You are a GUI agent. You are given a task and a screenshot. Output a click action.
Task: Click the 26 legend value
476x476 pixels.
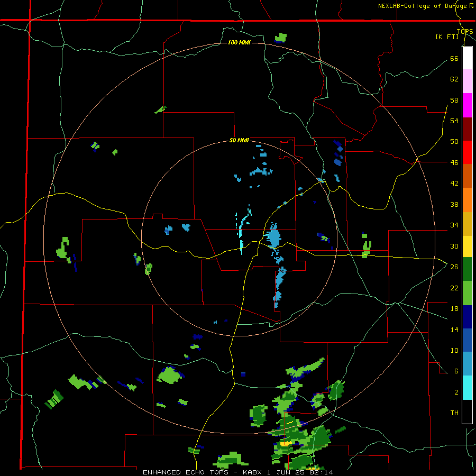click(454, 267)
